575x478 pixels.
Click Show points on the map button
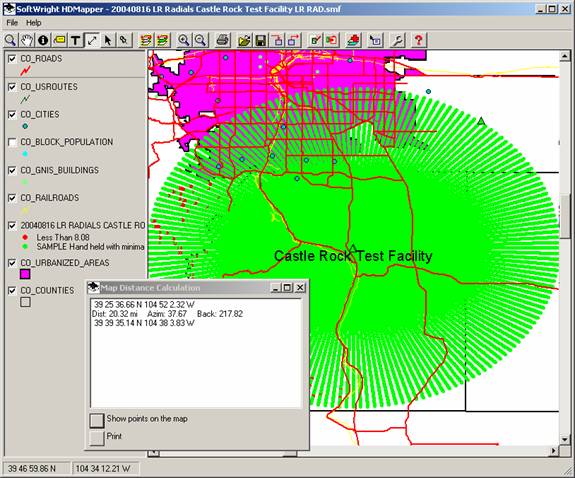coord(97,420)
